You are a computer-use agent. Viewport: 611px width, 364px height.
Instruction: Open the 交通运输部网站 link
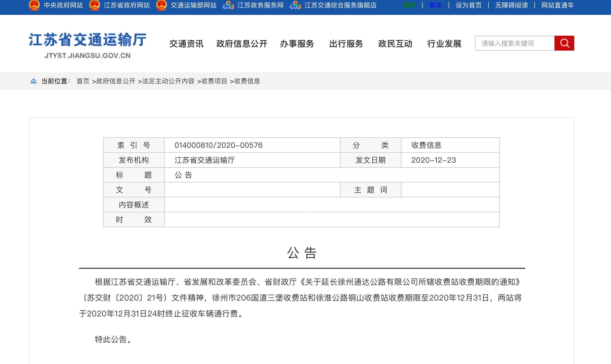[194, 5]
